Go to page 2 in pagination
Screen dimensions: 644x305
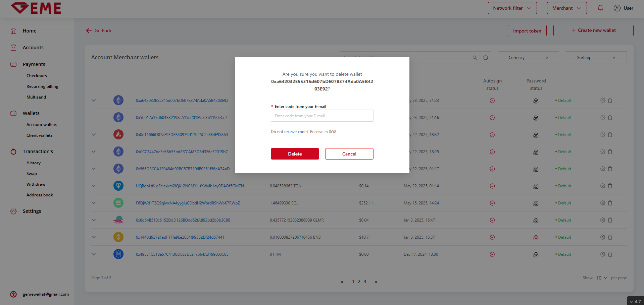click(359, 282)
